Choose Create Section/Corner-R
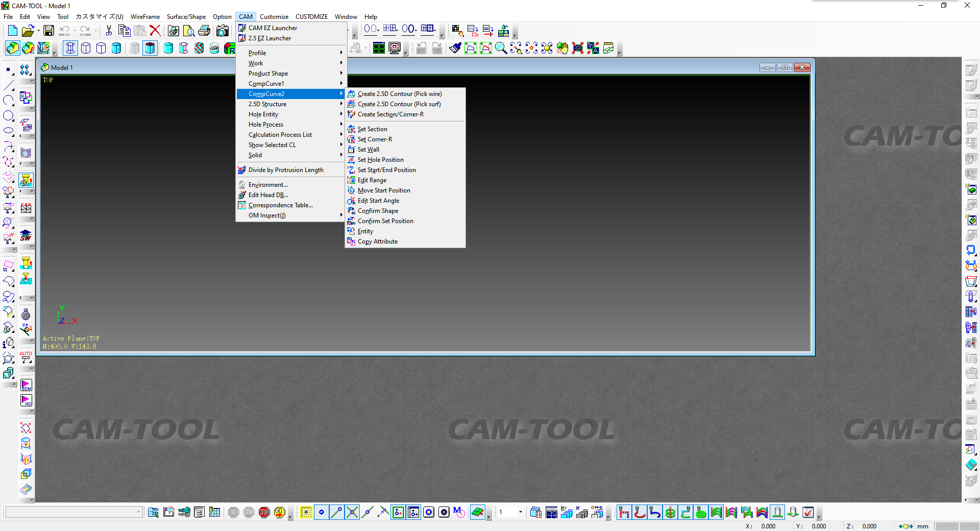The image size is (980, 531). pyautogui.click(x=405, y=114)
